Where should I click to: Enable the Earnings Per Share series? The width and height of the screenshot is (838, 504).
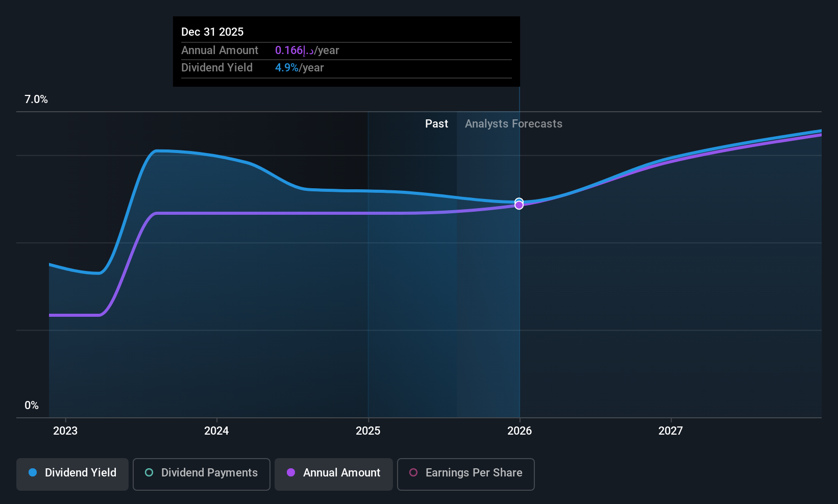(465, 474)
